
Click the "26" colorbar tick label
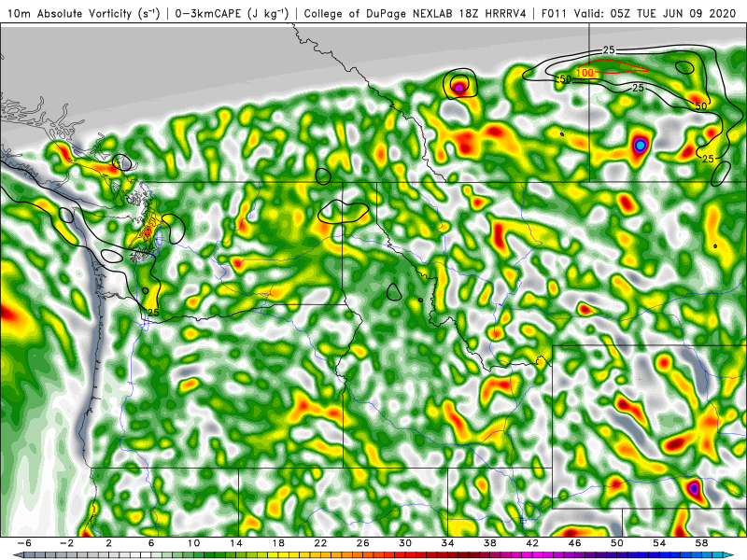click(x=363, y=543)
